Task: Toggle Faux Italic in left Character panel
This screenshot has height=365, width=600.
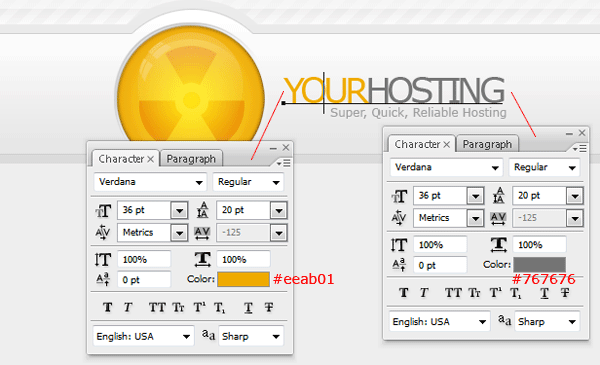Action: tap(128, 307)
